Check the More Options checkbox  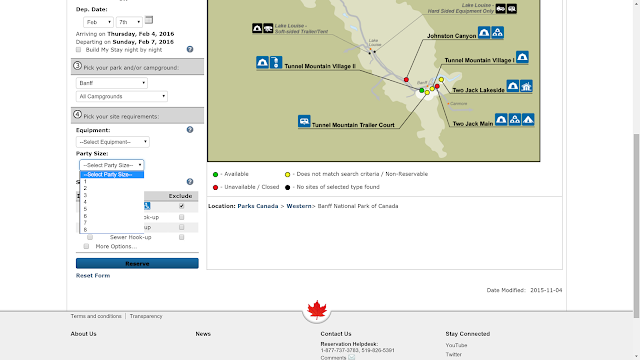(x=86, y=247)
